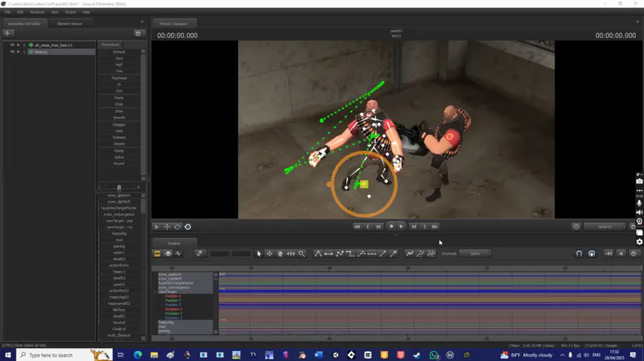Apply the Zero procedural preset
Image resolution: width=644 pixels, height=361 pixels.
(x=119, y=58)
